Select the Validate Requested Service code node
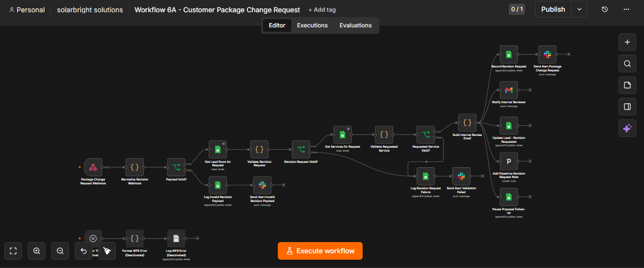Viewport: 644px width, 268px height. click(384, 134)
